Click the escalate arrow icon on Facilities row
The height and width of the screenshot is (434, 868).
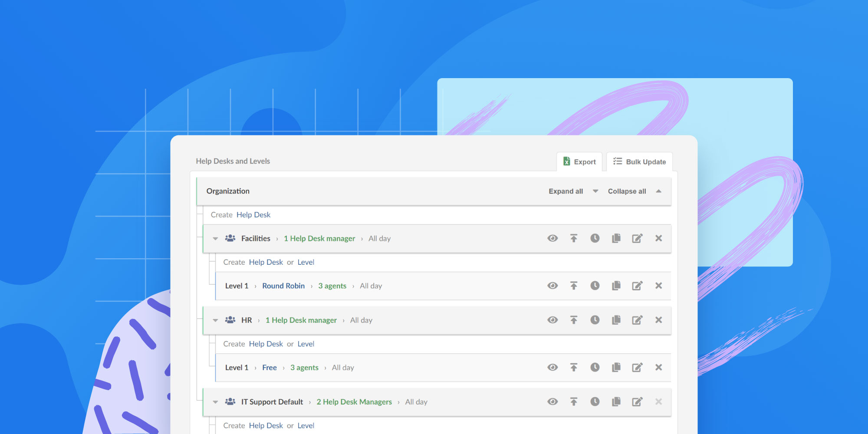(573, 238)
